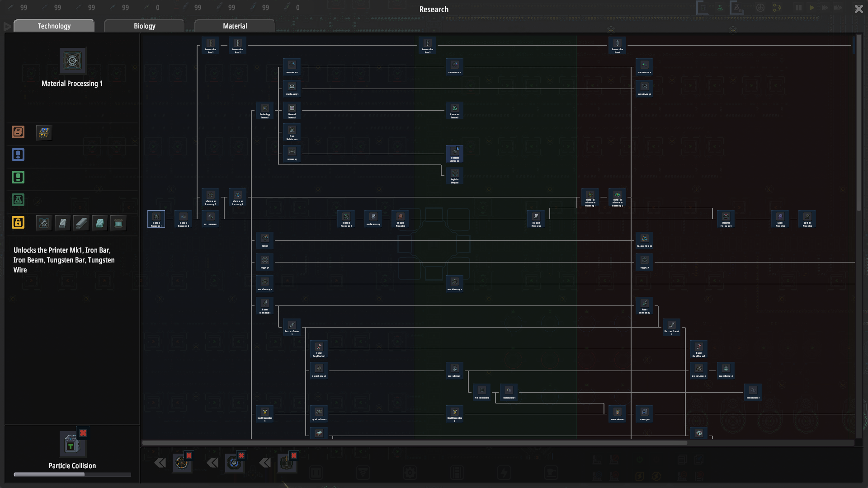This screenshot has height=488, width=868.
Task: Click the yellow padlock unlocks icon
Action: tap(18, 222)
